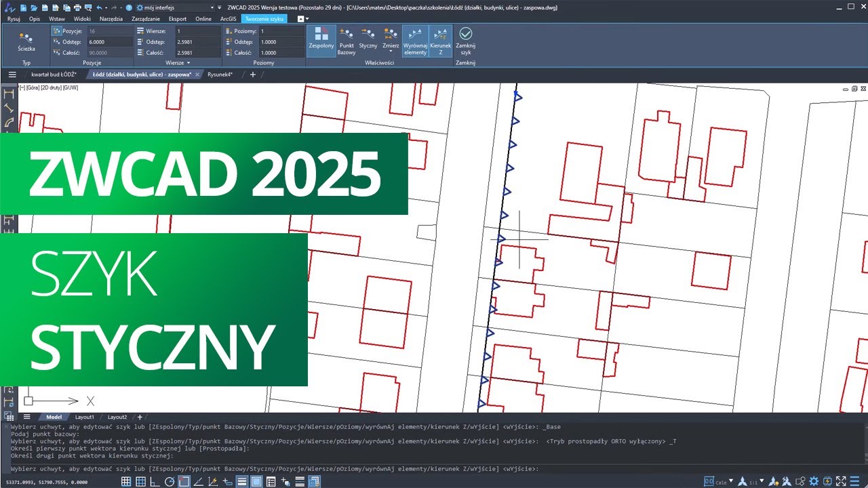
Task: Select the Model tab
Action: tap(54, 417)
